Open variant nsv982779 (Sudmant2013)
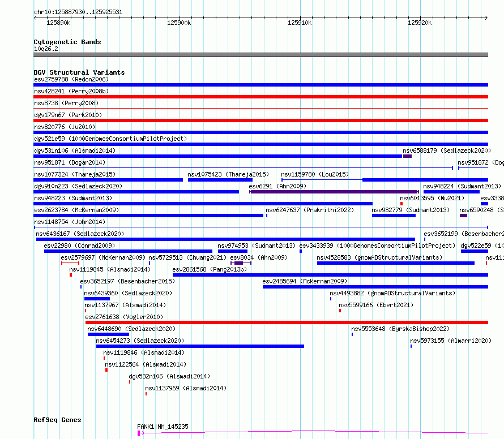504x439 pixels. click(x=411, y=210)
